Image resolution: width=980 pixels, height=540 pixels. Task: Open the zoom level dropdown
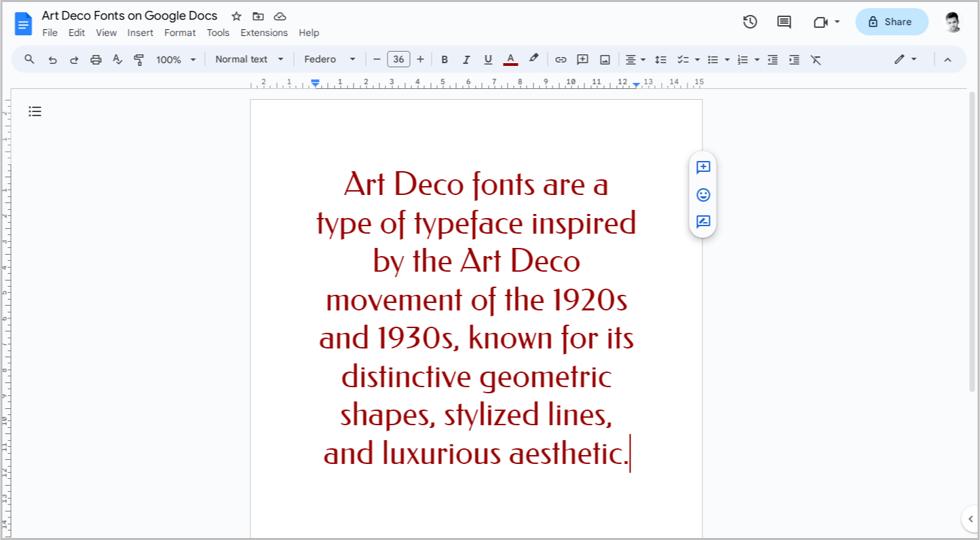click(174, 59)
